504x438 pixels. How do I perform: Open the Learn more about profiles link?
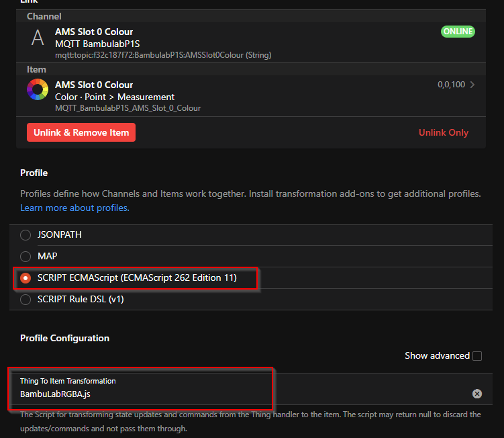coord(74,208)
